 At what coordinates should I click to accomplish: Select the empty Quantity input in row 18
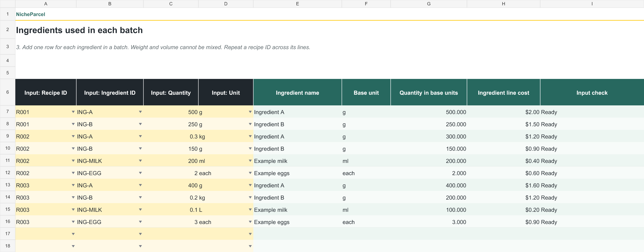point(171,246)
